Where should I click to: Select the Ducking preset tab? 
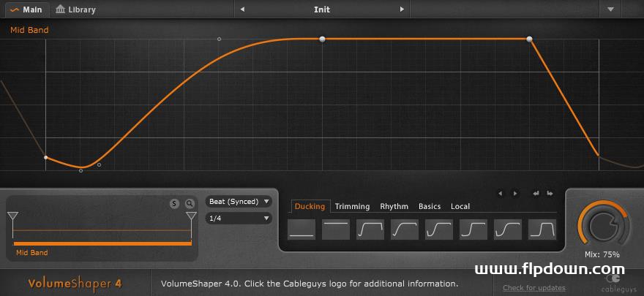pos(310,207)
